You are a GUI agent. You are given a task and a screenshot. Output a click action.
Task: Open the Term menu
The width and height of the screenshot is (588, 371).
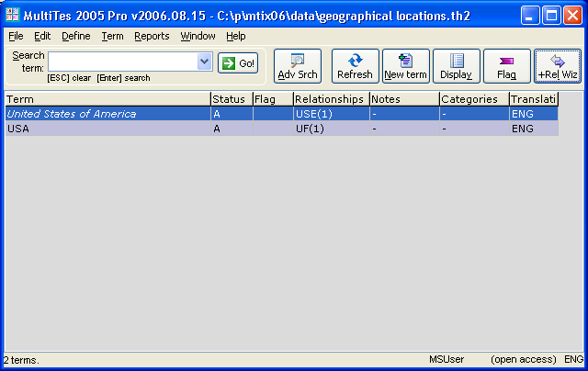112,36
